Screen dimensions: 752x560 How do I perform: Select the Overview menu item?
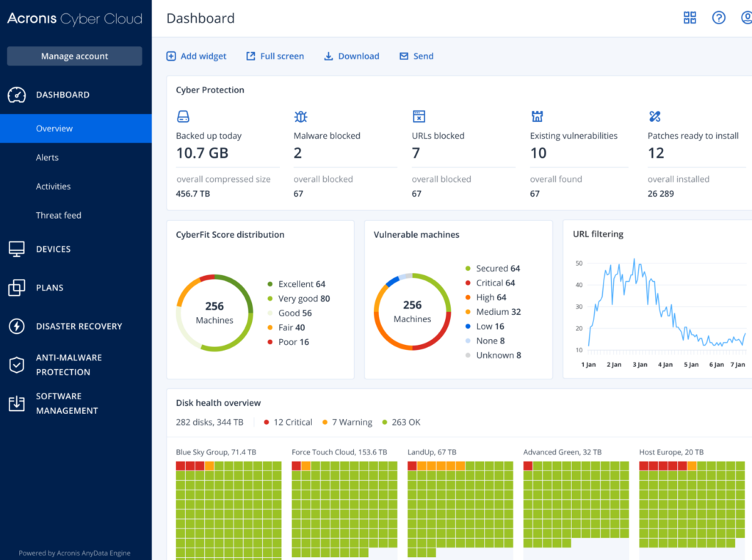[x=76, y=128]
